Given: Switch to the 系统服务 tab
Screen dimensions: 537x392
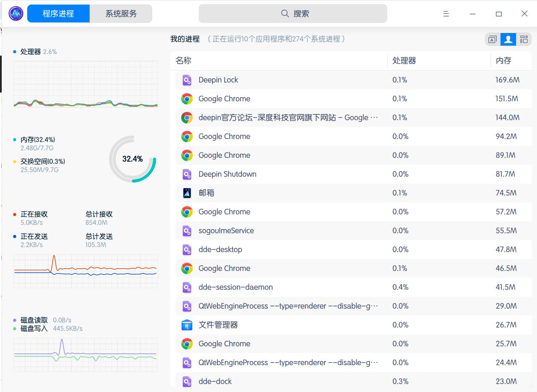Looking at the screenshot, I should (x=121, y=14).
